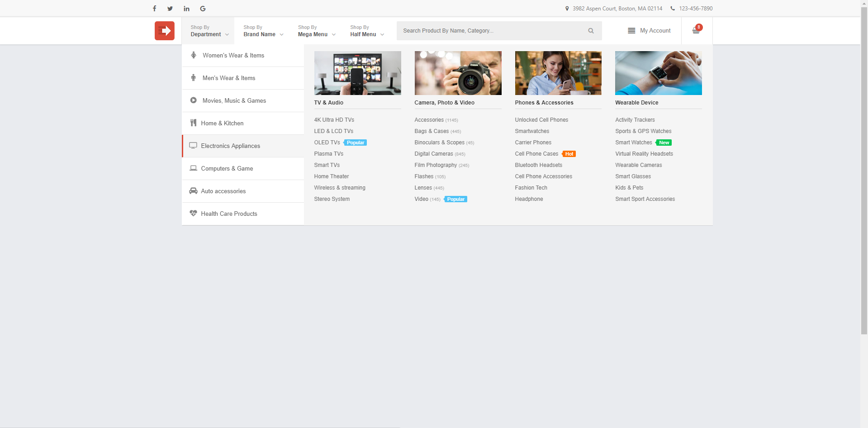Expand Shop By Mega Menu dropdown
This screenshot has height=428, width=868.
click(317, 31)
